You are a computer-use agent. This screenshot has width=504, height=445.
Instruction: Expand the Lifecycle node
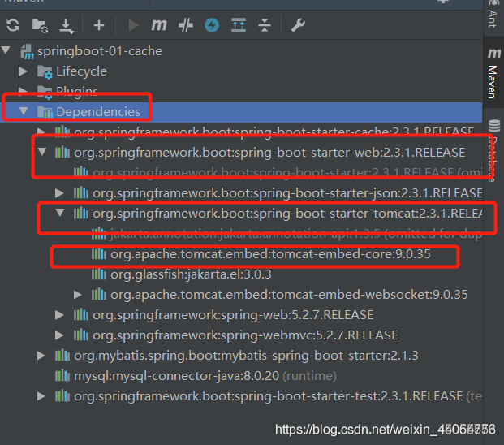(23, 71)
